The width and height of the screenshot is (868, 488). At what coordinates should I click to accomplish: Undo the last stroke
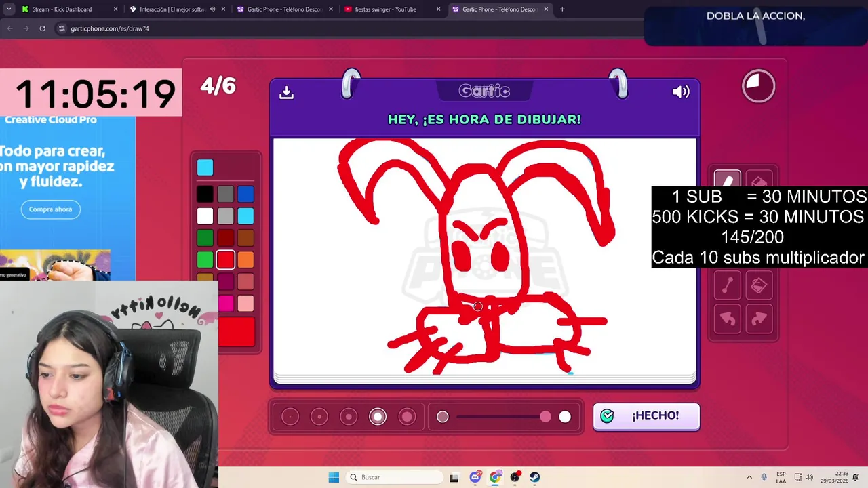click(x=728, y=319)
